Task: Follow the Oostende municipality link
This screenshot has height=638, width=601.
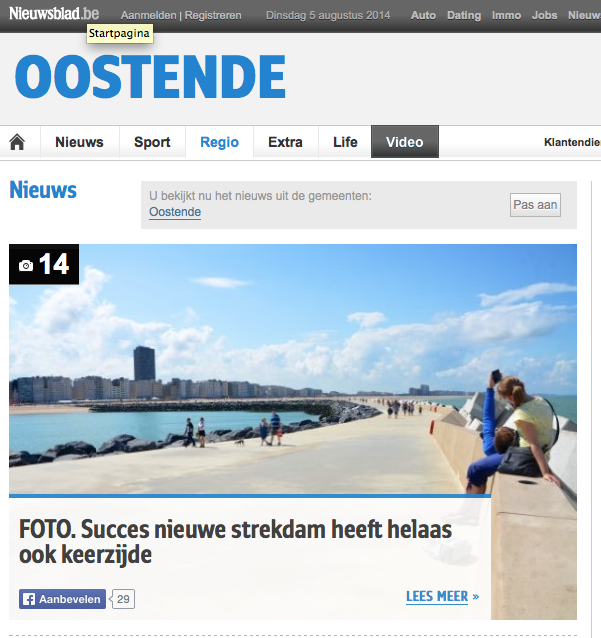Action: [x=175, y=212]
